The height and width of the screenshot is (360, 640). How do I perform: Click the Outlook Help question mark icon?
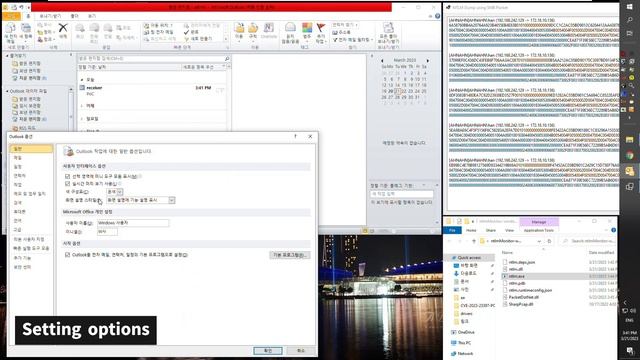(x=437, y=16)
